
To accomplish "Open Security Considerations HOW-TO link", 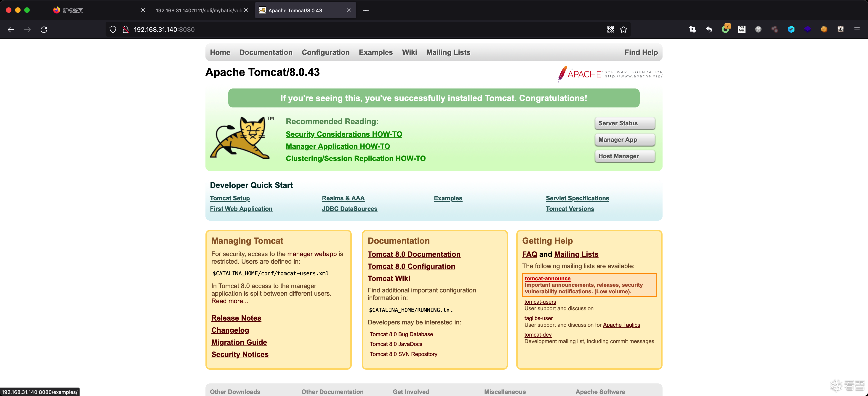I will pyautogui.click(x=344, y=134).
